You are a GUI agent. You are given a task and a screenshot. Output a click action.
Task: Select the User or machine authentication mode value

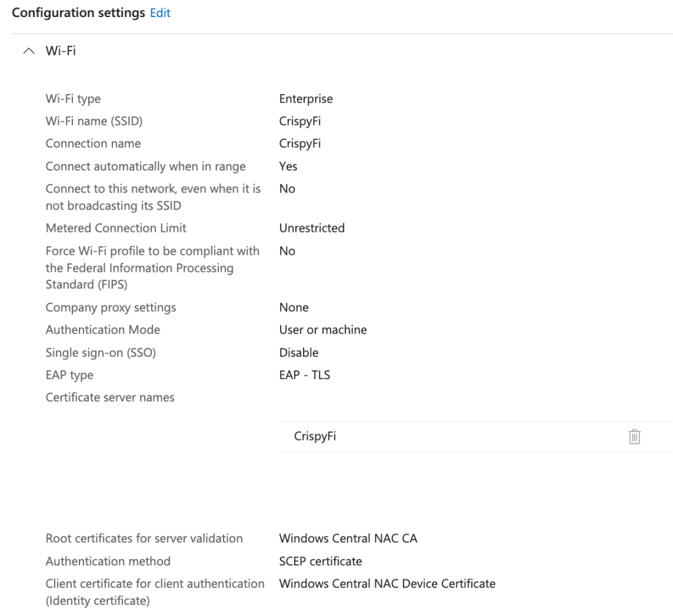tap(323, 330)
